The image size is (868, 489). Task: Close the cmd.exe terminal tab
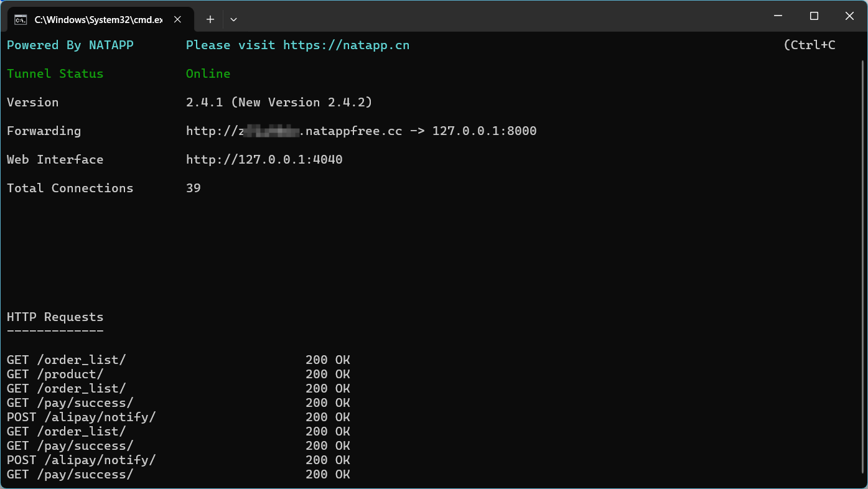177,19
